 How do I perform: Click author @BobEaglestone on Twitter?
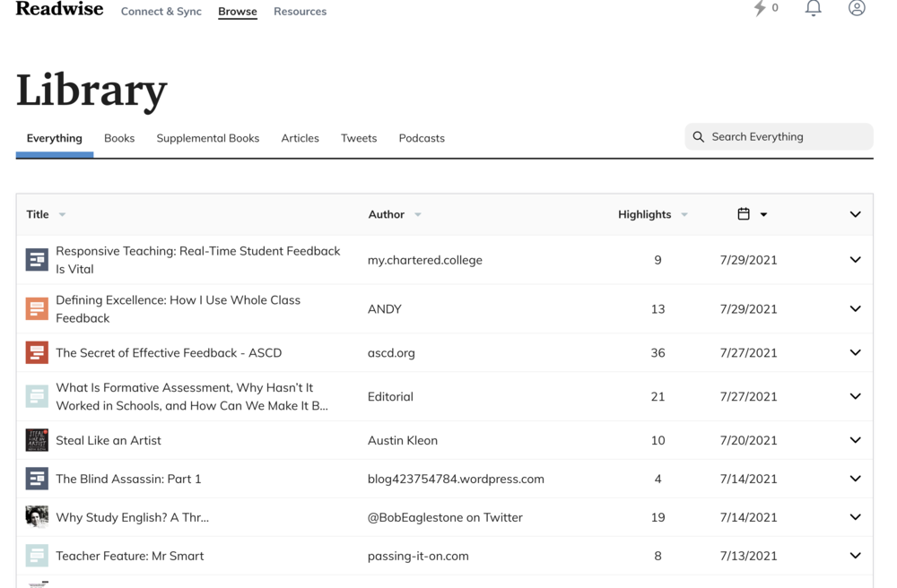pos(445,517)
